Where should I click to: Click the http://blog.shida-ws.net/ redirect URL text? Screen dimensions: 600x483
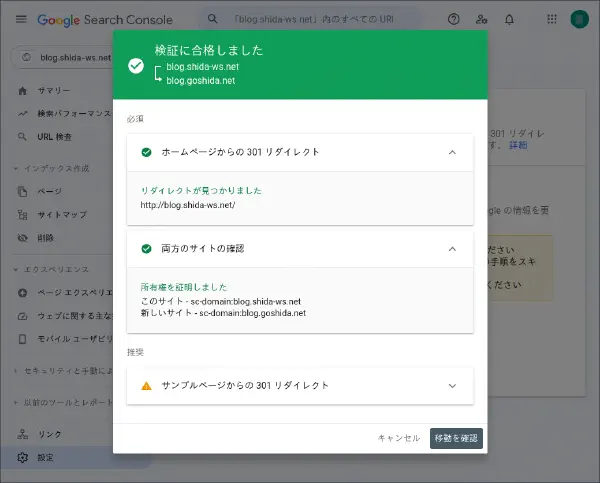[x=188, y=205]
